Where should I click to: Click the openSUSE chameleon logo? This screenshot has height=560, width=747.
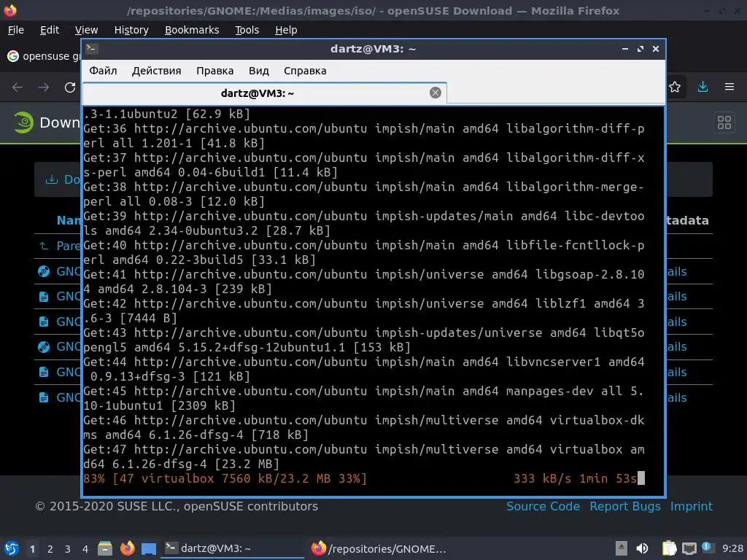23,122
